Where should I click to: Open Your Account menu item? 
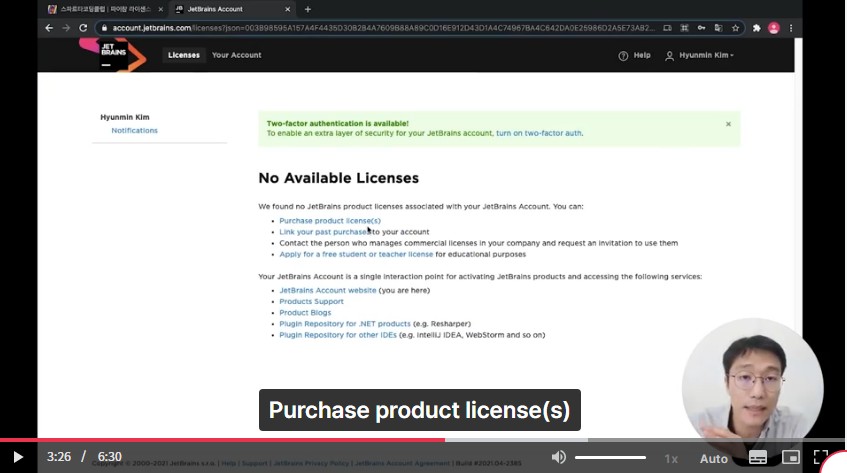pos(237,55)
